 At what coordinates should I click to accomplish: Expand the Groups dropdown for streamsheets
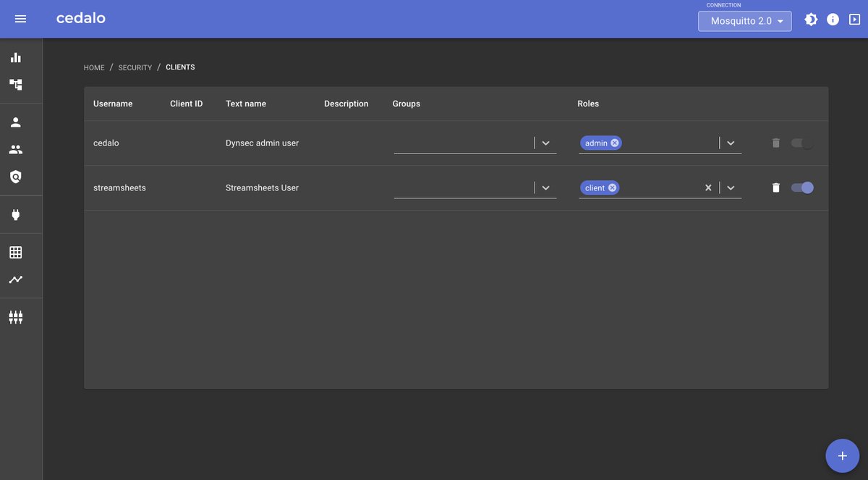pos(546,188)
